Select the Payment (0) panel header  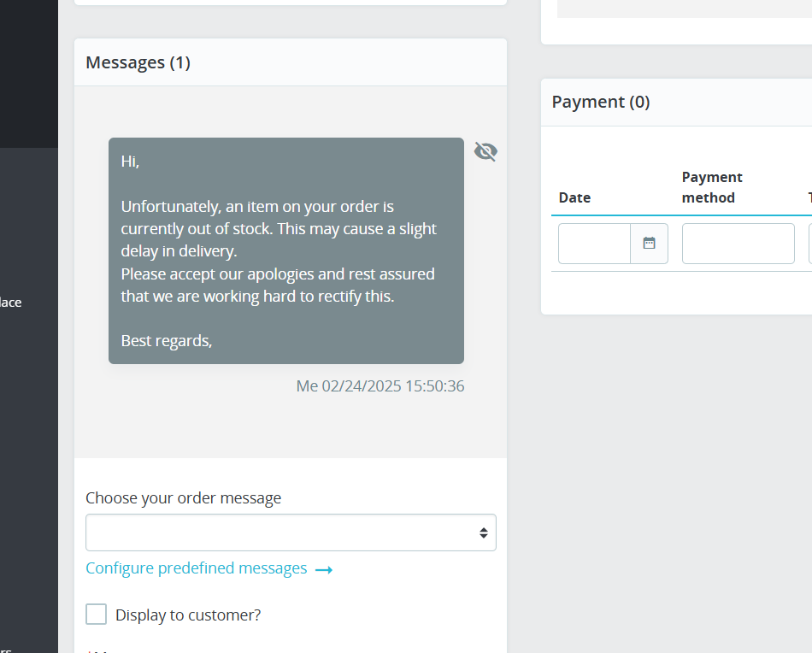tap(601, 102)
